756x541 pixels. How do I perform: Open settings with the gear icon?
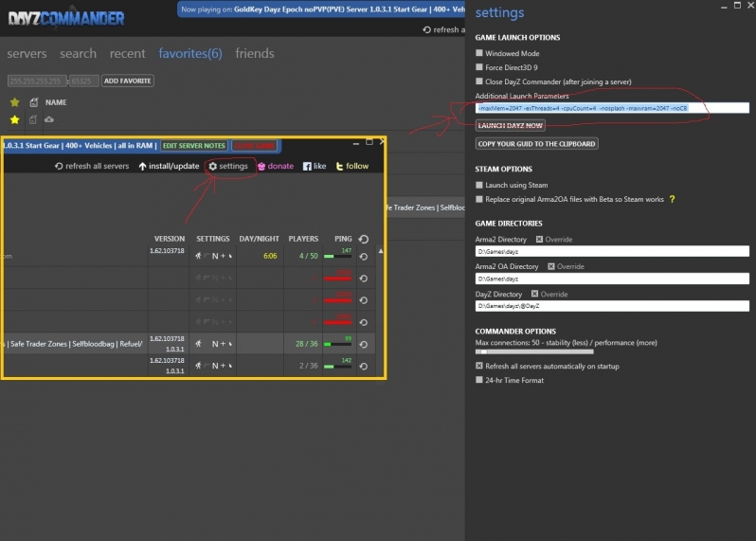[228, 166]
